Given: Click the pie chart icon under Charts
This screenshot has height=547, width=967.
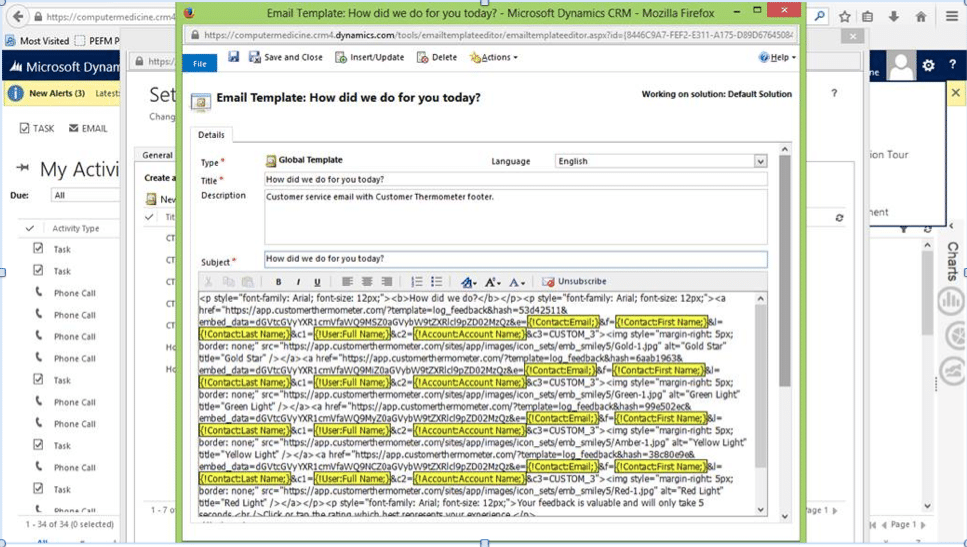Looking at the screenshot, I should point(955,336).
